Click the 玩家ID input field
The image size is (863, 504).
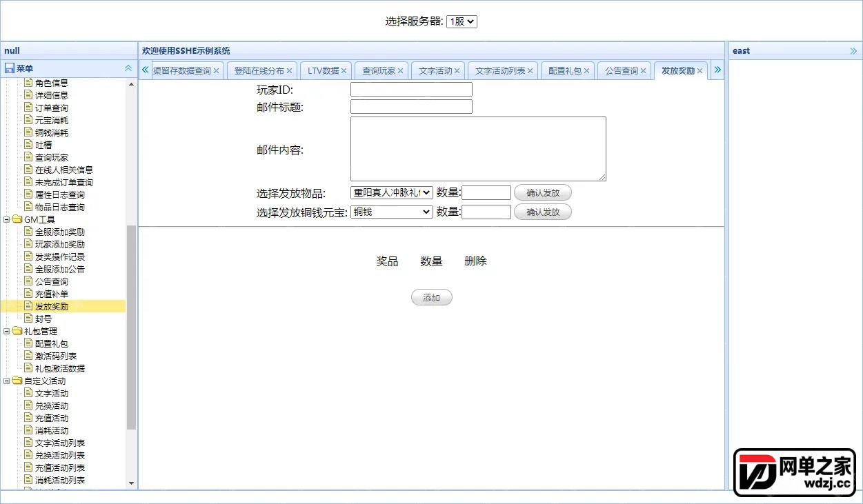click(411, 90)
